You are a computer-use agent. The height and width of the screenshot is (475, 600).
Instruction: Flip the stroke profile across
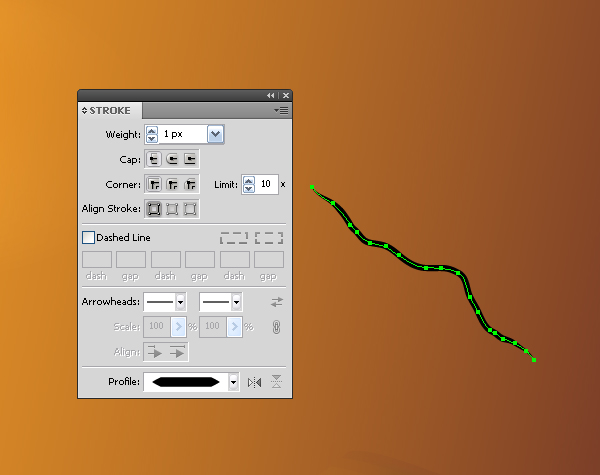[277, 382]
